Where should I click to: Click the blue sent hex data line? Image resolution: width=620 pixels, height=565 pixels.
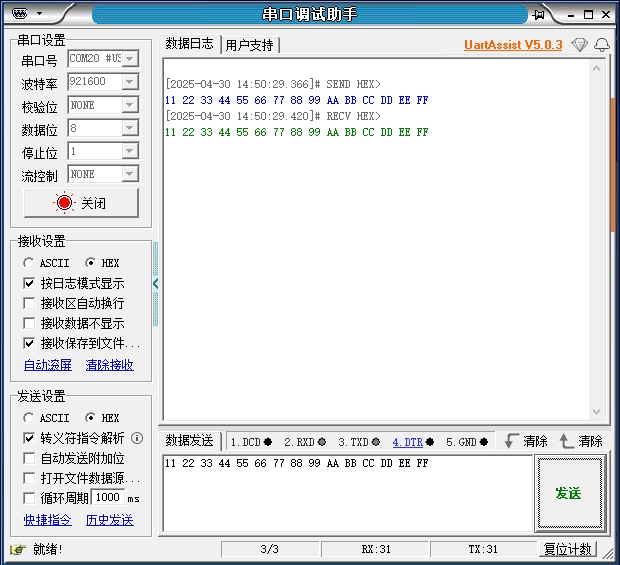click(297, 100)
